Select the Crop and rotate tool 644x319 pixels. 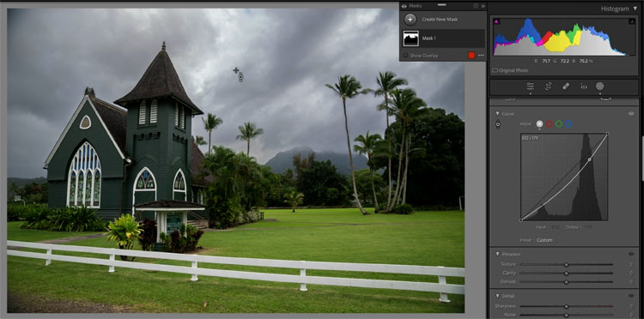tap(548, 86)
